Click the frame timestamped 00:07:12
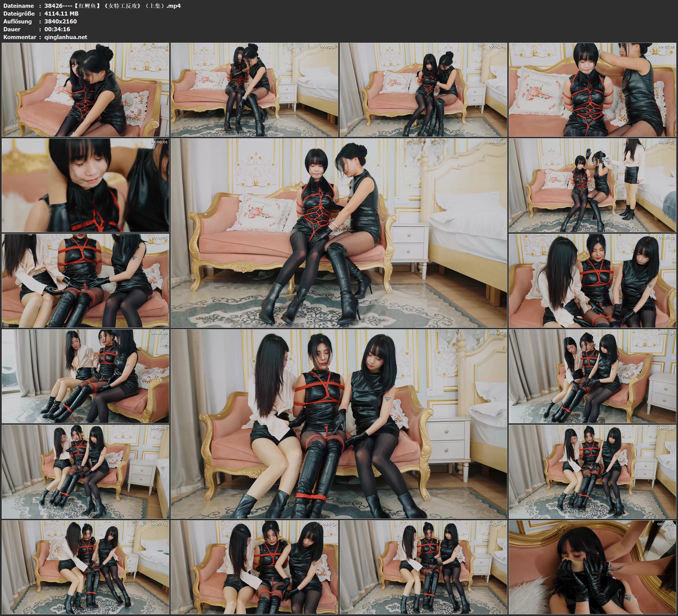The height and width of the screenshot is (616, 678). (592, 90)
